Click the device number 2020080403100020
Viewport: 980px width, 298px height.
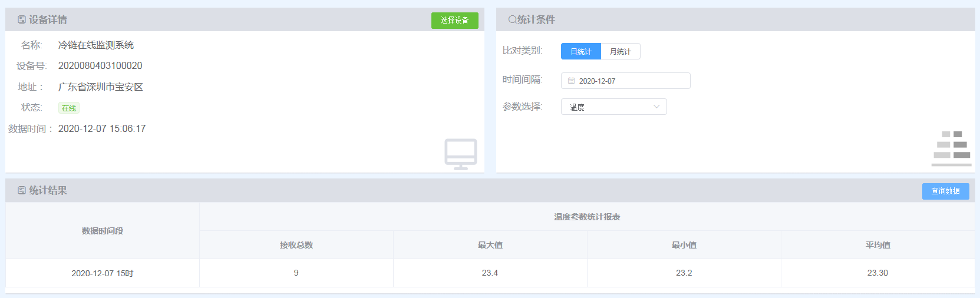pos(100,66)
